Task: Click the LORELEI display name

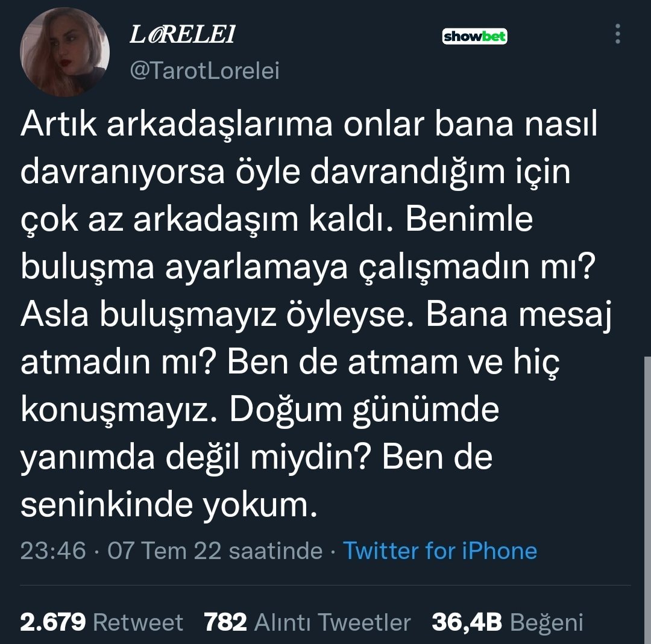Action: pyautogui.click(x=182, y=36)
